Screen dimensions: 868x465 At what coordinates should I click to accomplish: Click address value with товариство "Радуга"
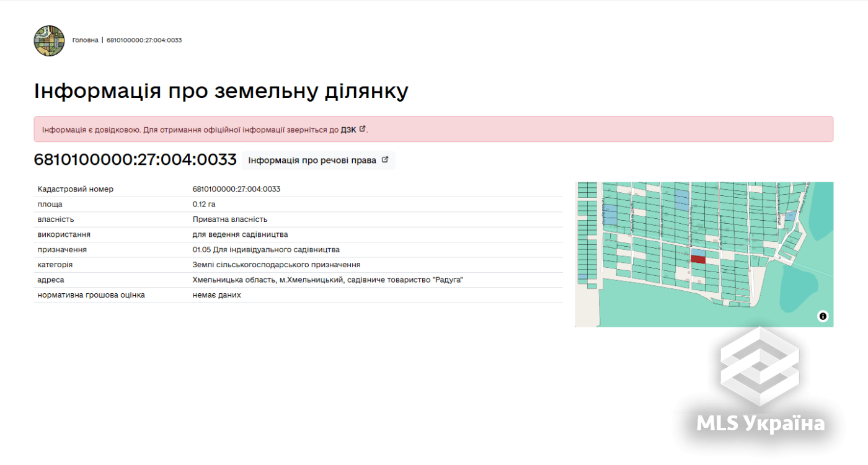pos(328,280)
